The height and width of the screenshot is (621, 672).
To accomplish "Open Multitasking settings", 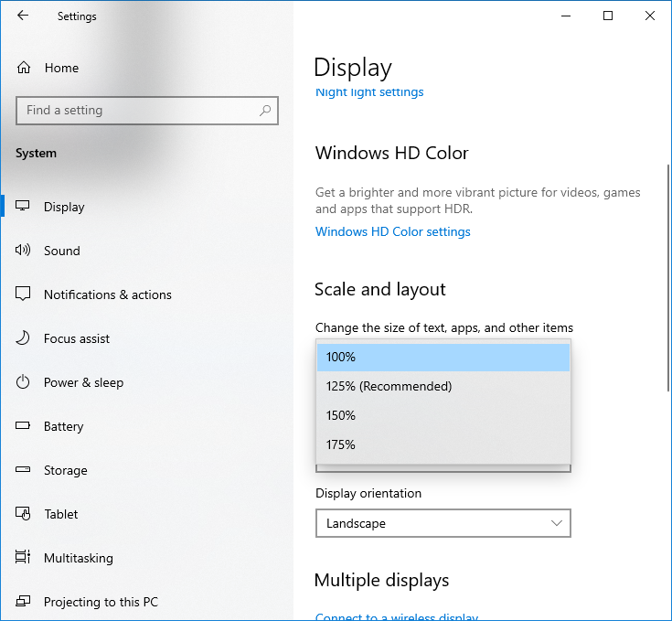I will (146, 558).
